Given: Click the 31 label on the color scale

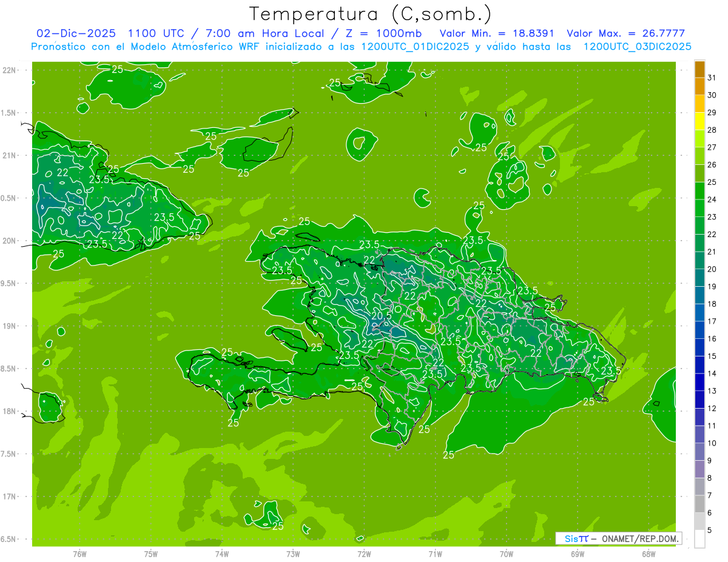Looking at the screenshot, I should pos(712,78).
